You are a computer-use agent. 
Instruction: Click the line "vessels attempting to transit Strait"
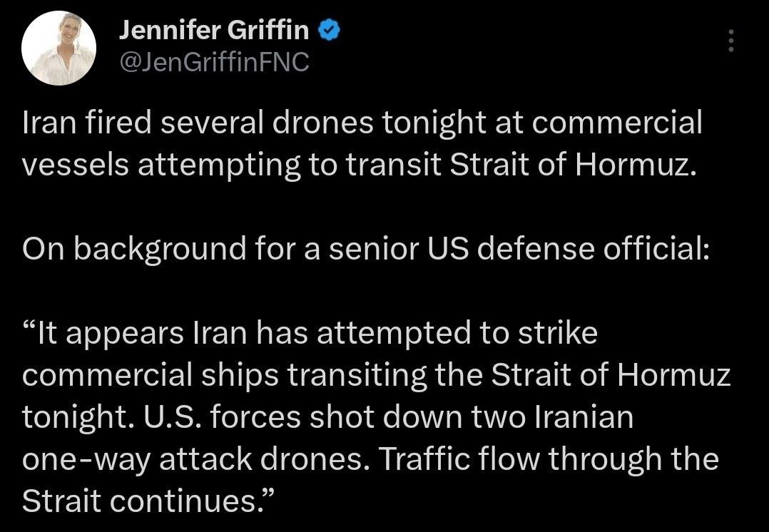[x=360, y=165]
